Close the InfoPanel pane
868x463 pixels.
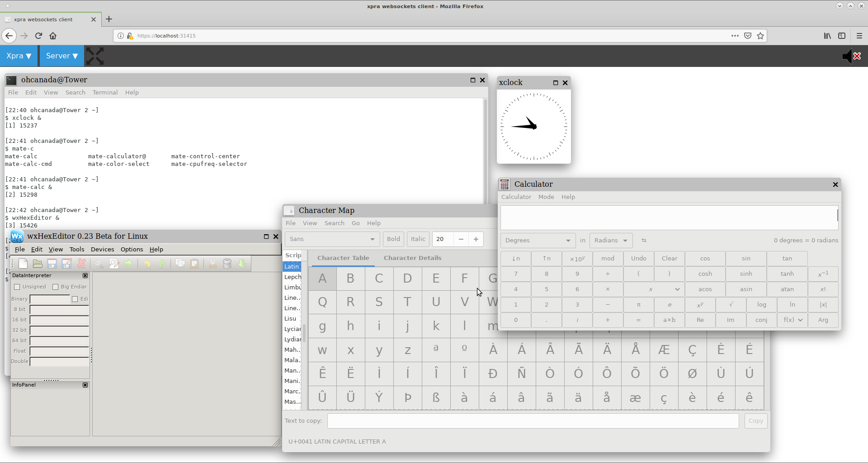[85, 385]
